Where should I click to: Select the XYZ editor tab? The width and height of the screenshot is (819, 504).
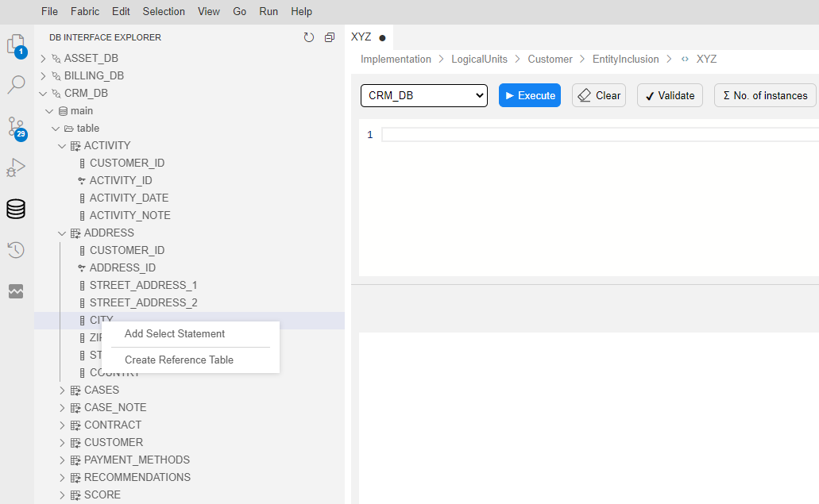pyautogui.click(x=361, y=37)
